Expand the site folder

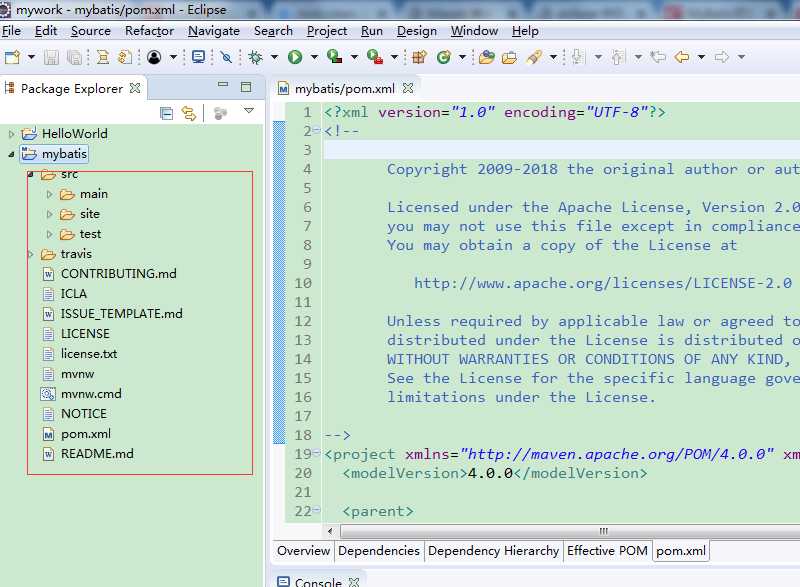pos(49,214)
